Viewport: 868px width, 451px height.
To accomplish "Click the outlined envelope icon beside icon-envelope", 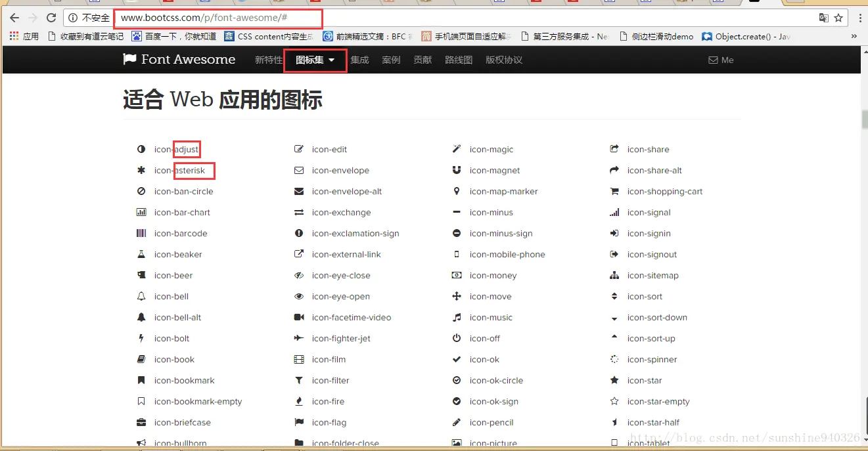I will tap(299, 170).
